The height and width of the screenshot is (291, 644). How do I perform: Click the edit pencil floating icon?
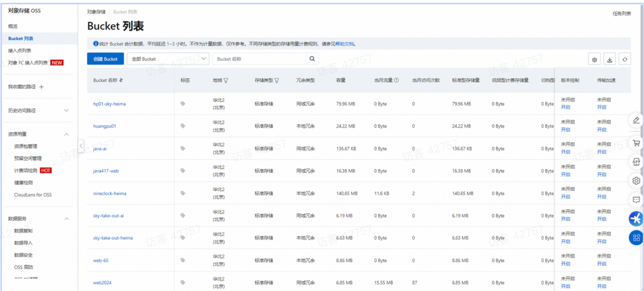636,120
